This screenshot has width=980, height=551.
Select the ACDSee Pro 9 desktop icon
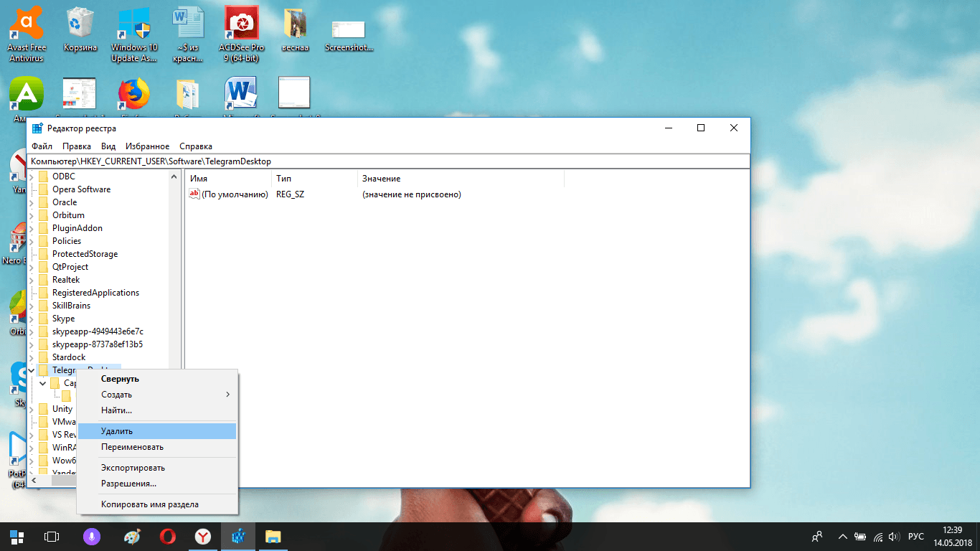pos(241,32)
